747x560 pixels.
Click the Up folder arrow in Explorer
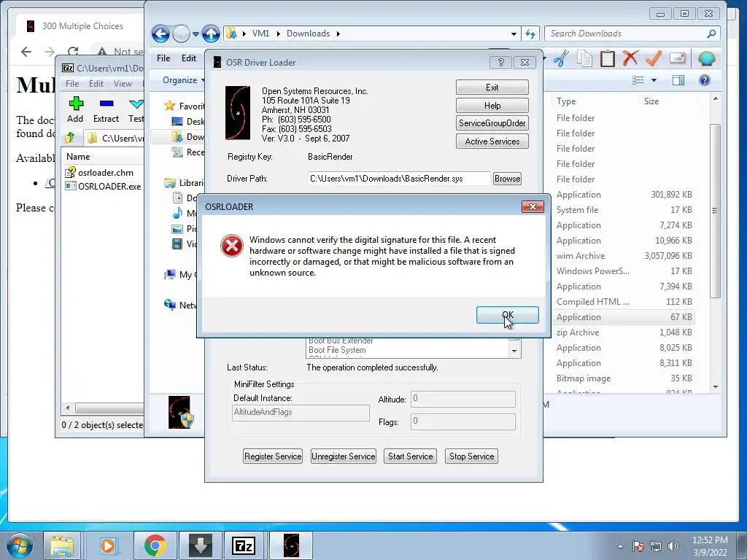tap(211, 34)
